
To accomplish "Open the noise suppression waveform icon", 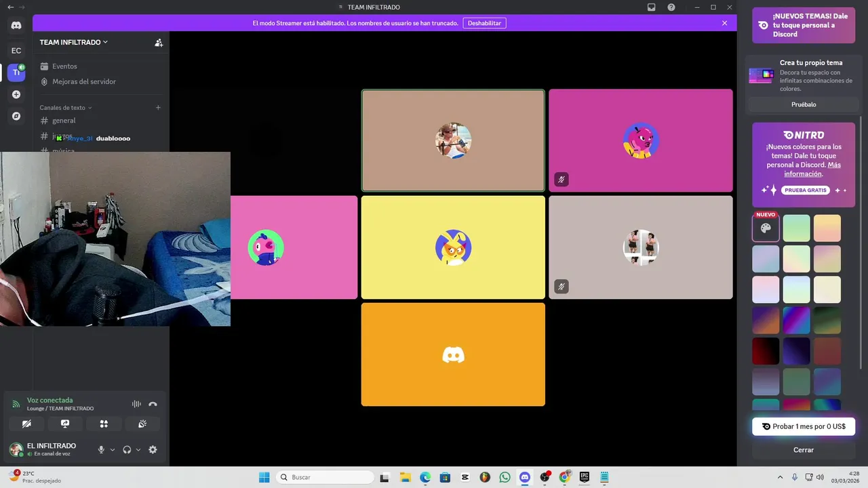I will click(136, 404).
